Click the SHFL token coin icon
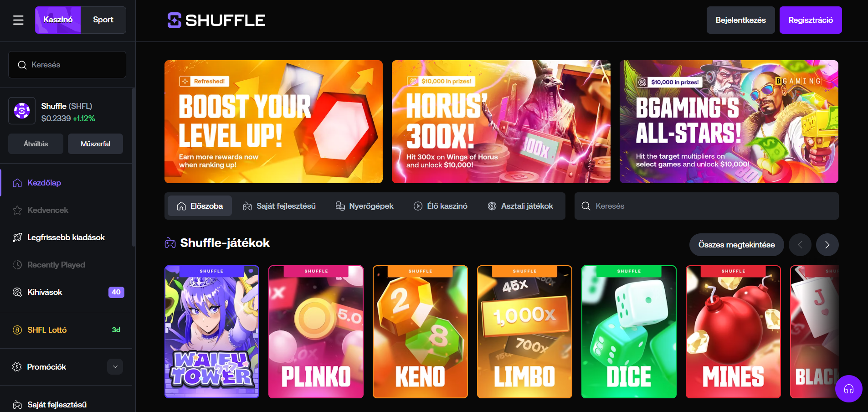Image resolution: width=868 pixels, height=412 pixels. (22, 111)
